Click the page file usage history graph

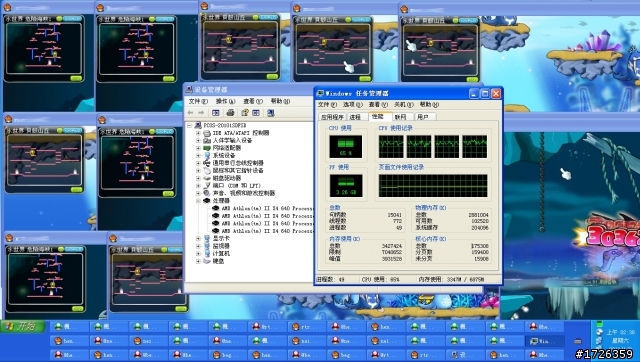(433, 186)
